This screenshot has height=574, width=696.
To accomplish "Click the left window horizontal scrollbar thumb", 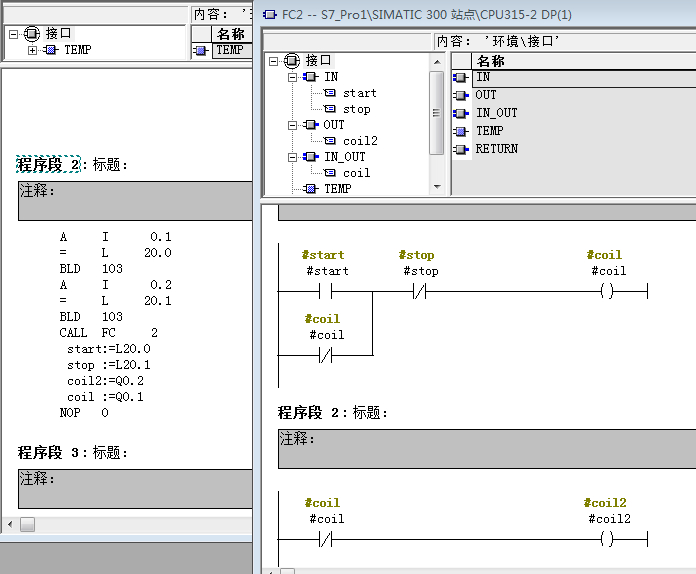I will point(27,524).
